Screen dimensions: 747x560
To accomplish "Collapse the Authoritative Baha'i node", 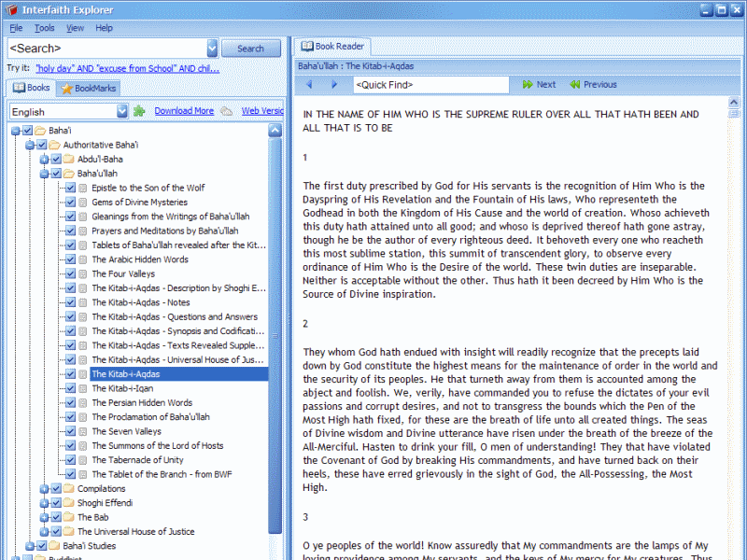I will (30, 145).
